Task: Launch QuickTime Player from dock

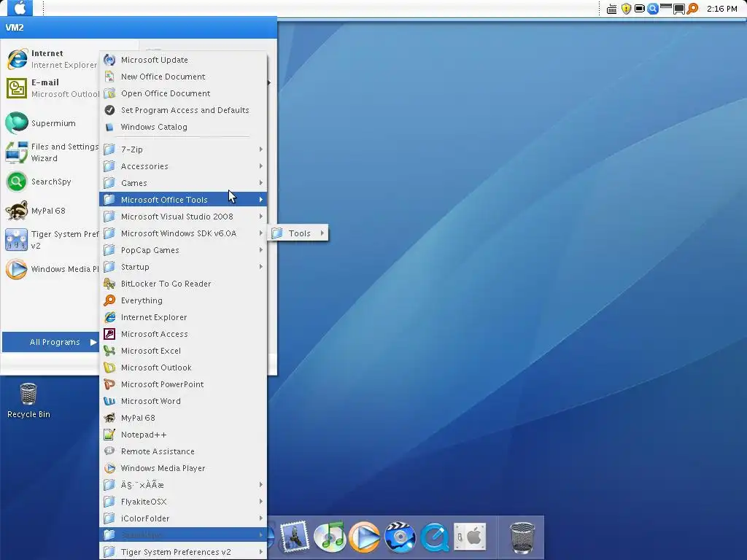Action: pos(435,537)
